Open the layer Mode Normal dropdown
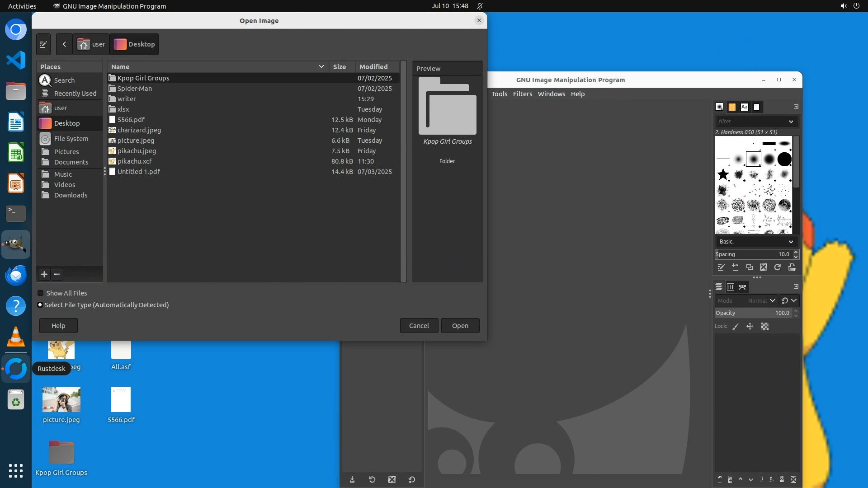Image resolution: width=868 pixels, height=488 pixels. (x=762, y=301)
